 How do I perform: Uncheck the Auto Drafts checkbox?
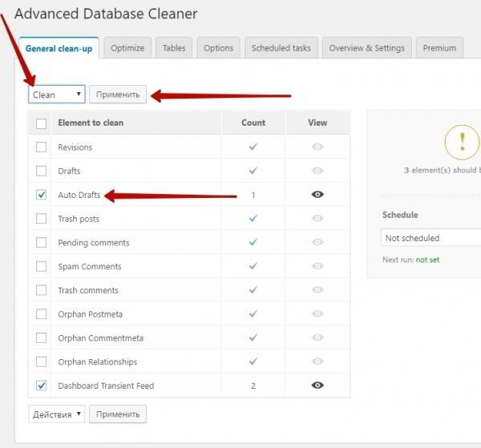click(41, 195)
